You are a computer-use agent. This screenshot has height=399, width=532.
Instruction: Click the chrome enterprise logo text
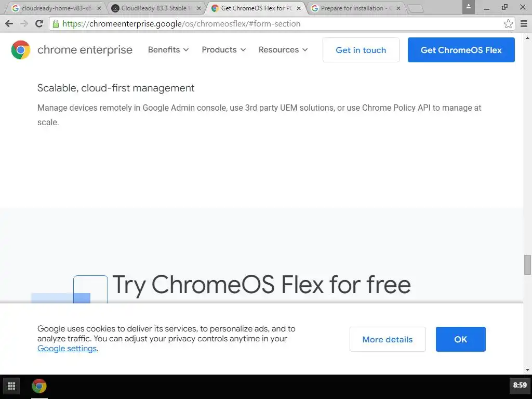pos(85,50)
